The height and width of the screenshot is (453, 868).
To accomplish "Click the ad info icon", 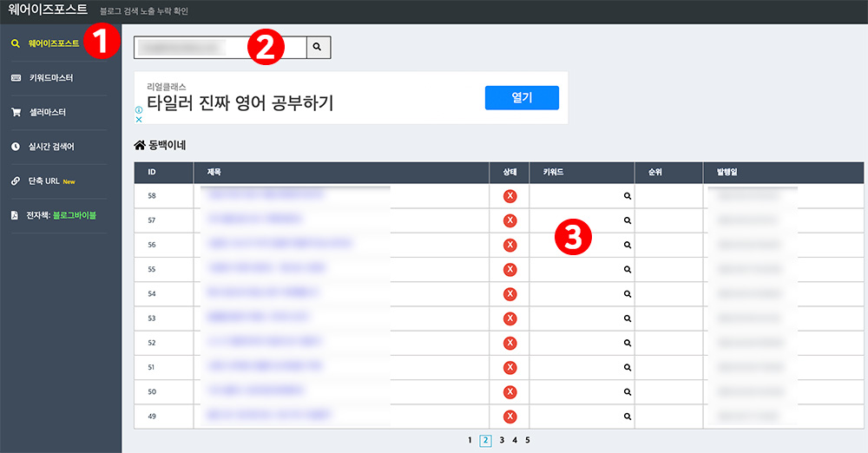I will pyautogui.click(x=139, y=110).
